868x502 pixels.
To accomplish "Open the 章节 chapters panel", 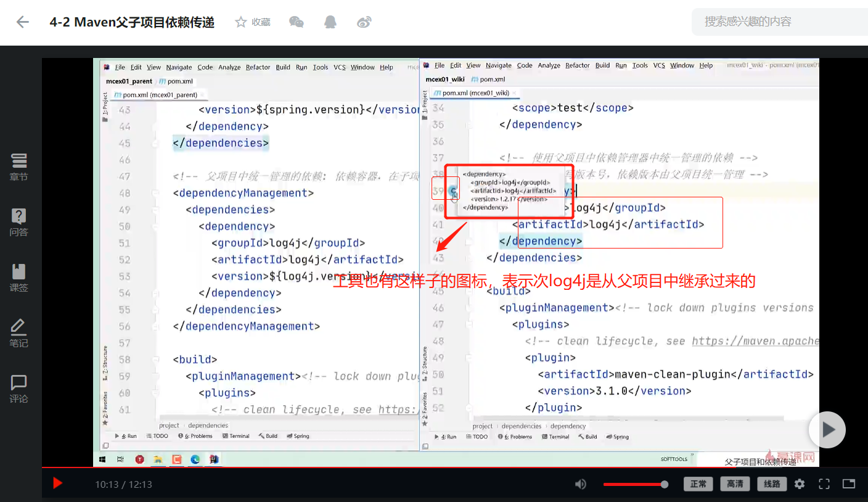I will 18,167.
